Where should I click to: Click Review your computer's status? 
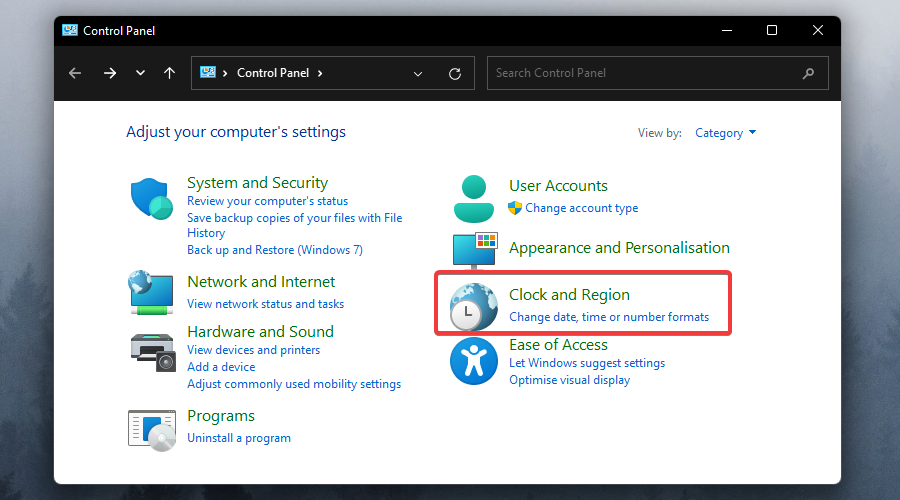(x=267, y=201)
